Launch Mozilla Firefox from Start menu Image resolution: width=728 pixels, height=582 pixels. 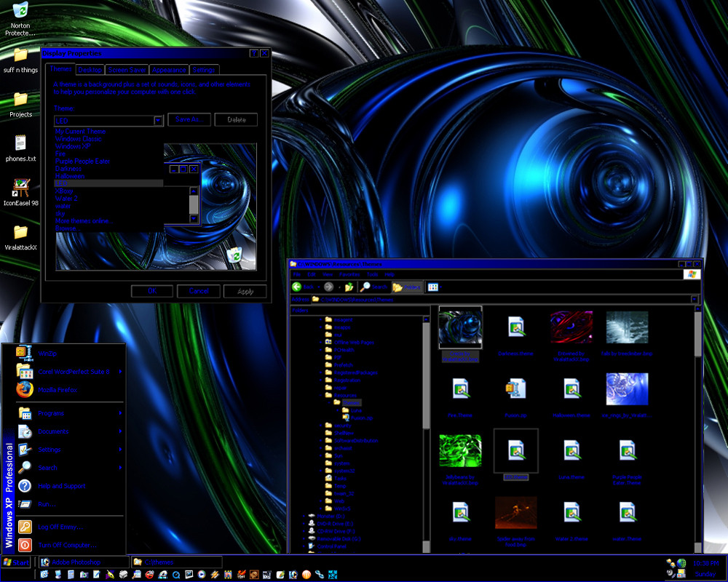click(x=58, y=390)
